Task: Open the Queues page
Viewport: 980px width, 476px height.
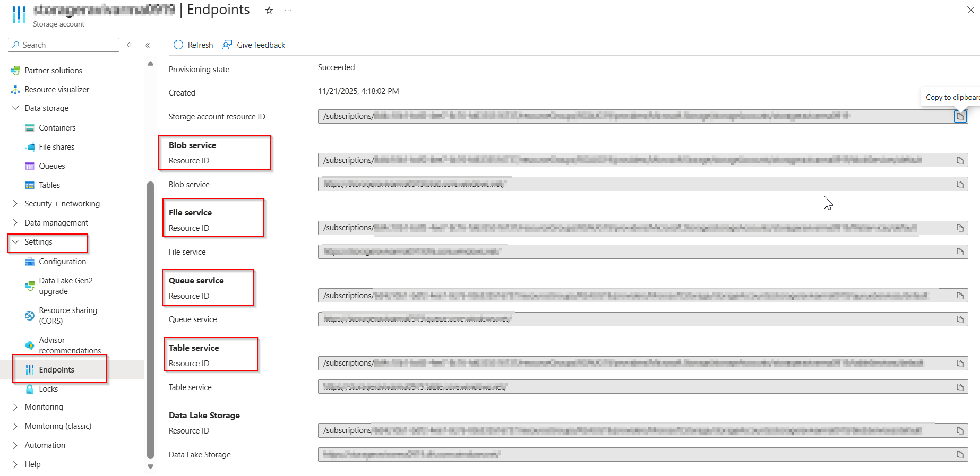Action: [52, 166]
